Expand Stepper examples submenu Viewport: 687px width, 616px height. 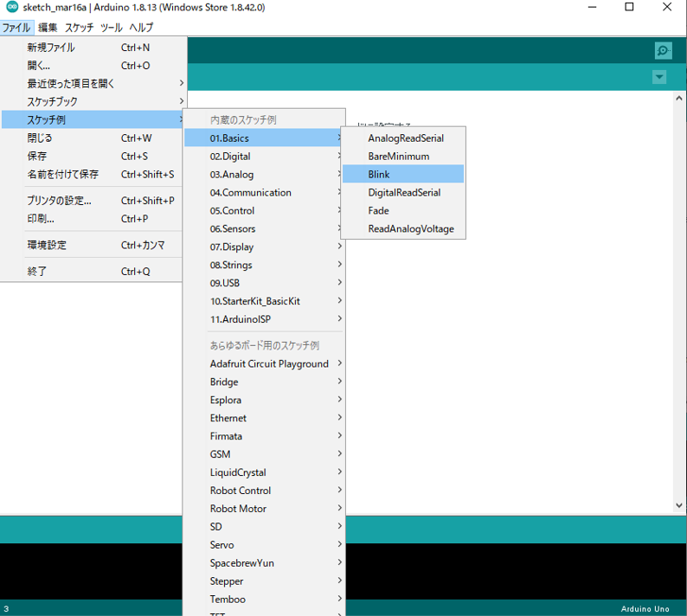[x=264, y=581]
